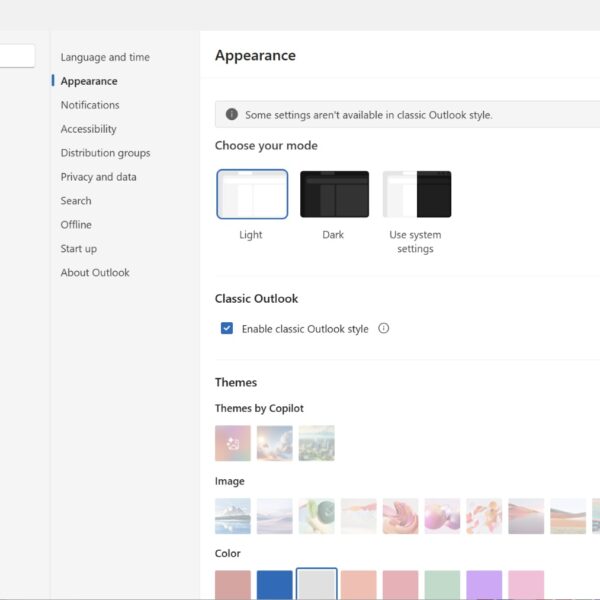Screen dimensions: 600x600
Task: Select green abstract shapes image theme
Action: [316, 516]
